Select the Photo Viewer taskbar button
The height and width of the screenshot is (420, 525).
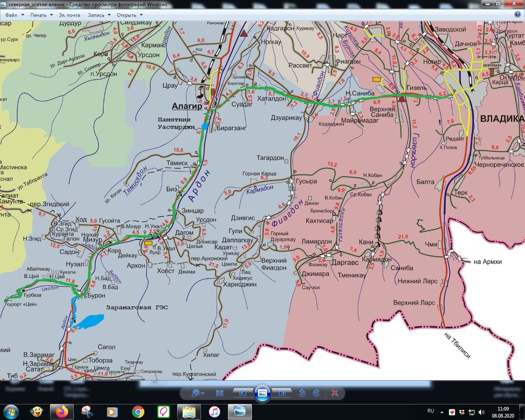click(x=240, y=411)
